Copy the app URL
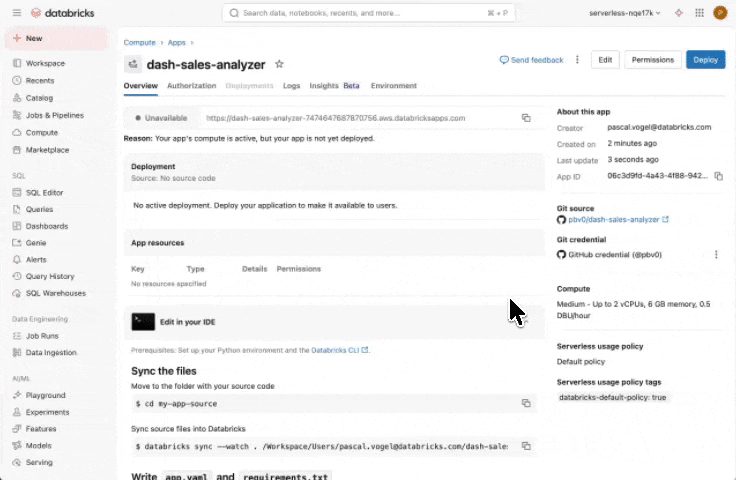This screenshot has height=480, width=736. [526, 118]
